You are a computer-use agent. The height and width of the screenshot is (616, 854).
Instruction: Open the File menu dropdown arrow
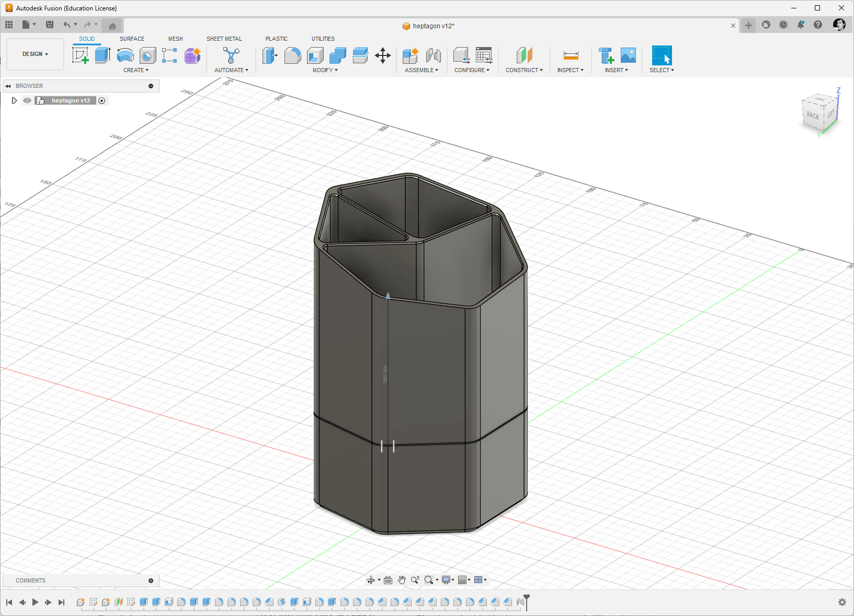click(35, 25)
